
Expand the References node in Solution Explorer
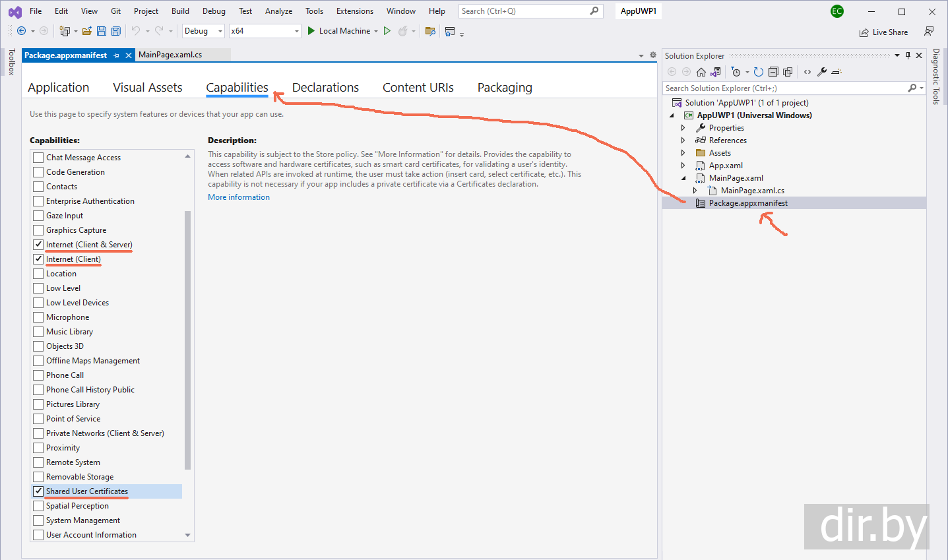point(683,140)
